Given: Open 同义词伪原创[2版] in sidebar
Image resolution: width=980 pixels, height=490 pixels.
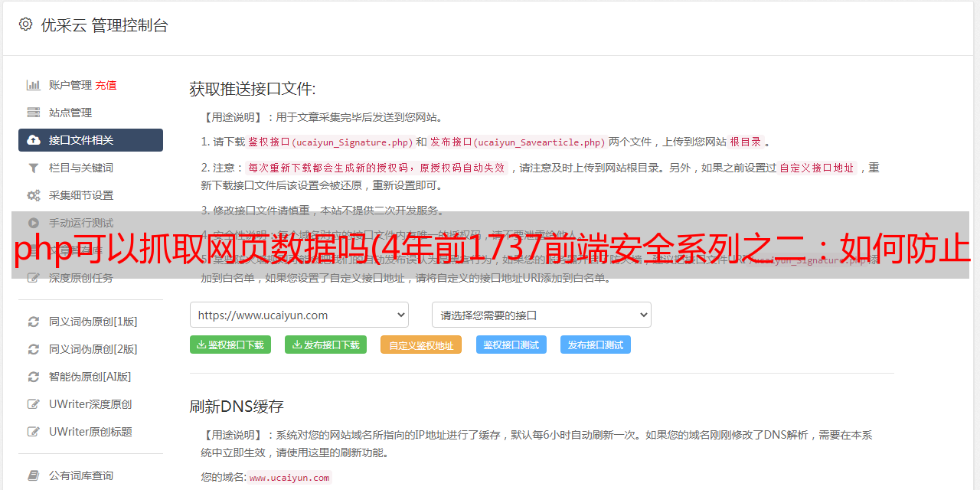Looking at the screenshot, I should click(x=93, y=349).
